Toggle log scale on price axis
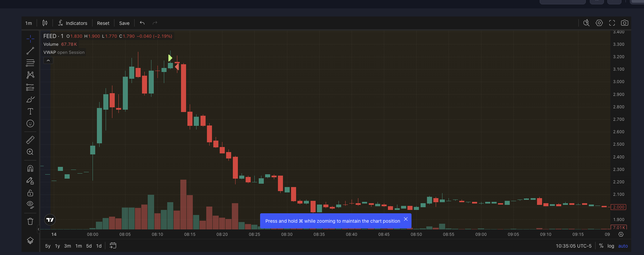 [611, 246]
